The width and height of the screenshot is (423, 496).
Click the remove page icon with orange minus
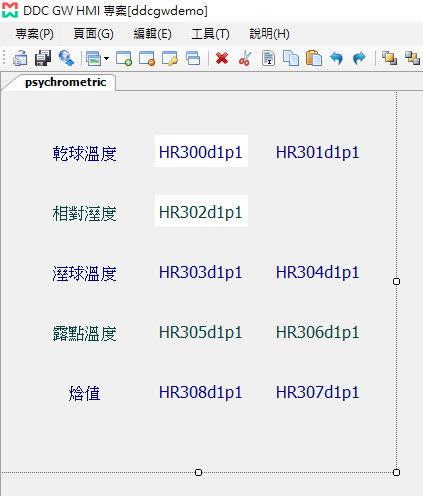[147, 58]
